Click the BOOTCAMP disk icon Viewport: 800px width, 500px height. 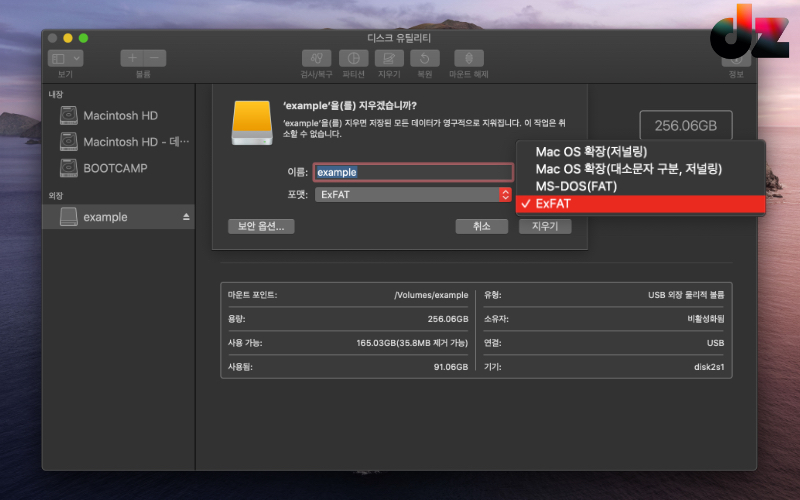(69, 168)
